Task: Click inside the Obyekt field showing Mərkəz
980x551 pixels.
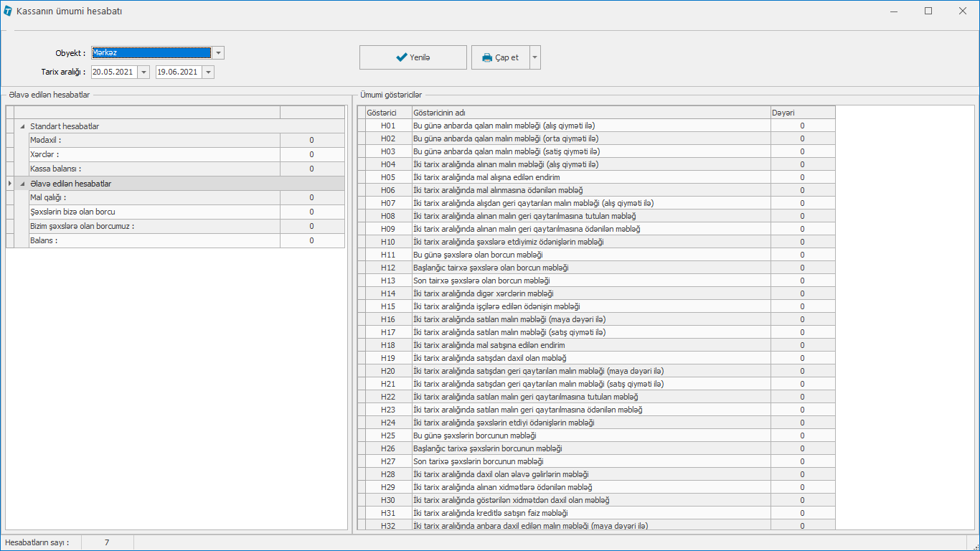Action: tap(151, 53)
